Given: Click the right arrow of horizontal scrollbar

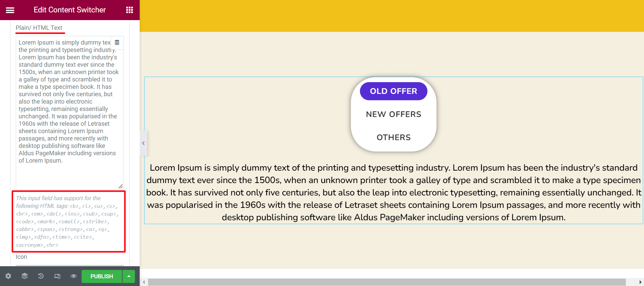Looking at the screenshot, I should [640, 282].
